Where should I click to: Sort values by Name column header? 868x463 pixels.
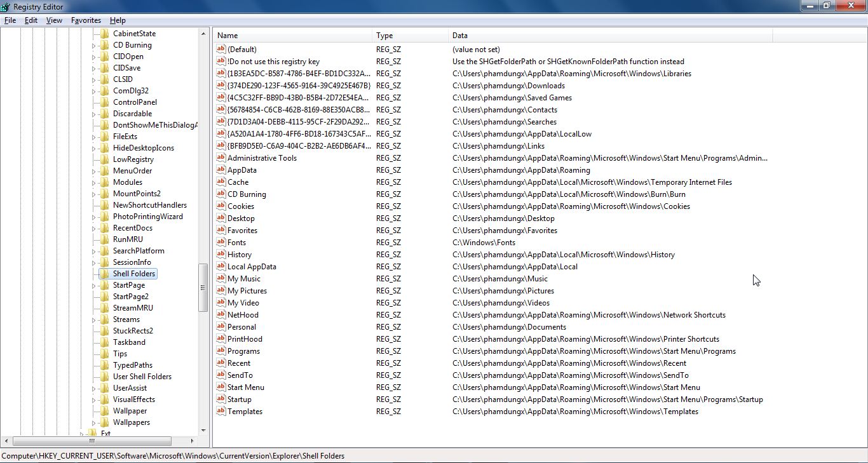293,36
